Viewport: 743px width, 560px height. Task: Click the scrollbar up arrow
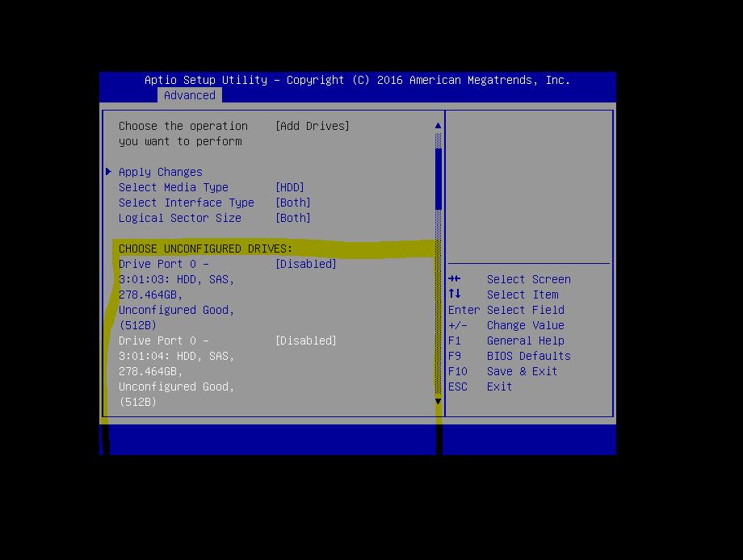point(439,126)
